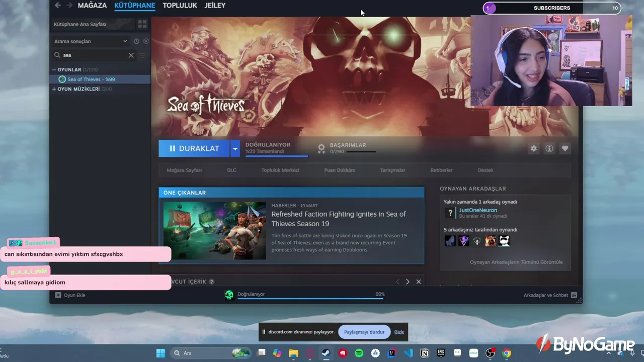The width and height of the screenshot is (644, 362).
Task: Open Kütüphane Ana Sayfası
Action: [x=93, y=24]
